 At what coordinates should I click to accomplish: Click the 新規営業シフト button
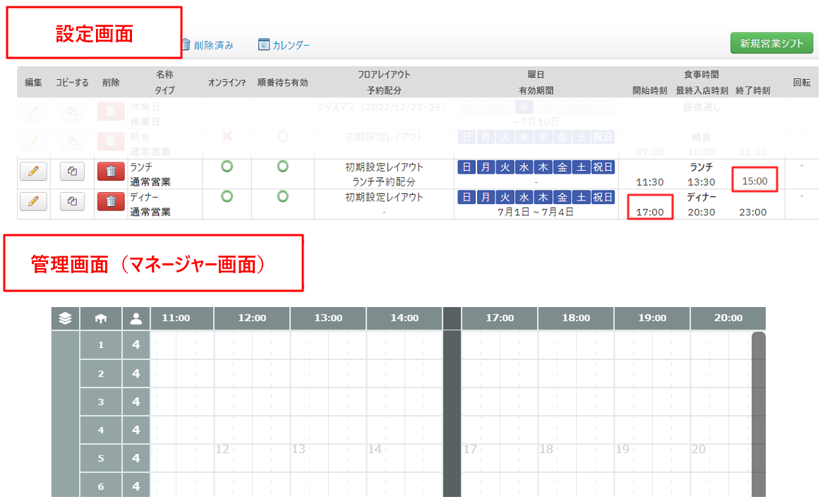click(x=771, y=43)
